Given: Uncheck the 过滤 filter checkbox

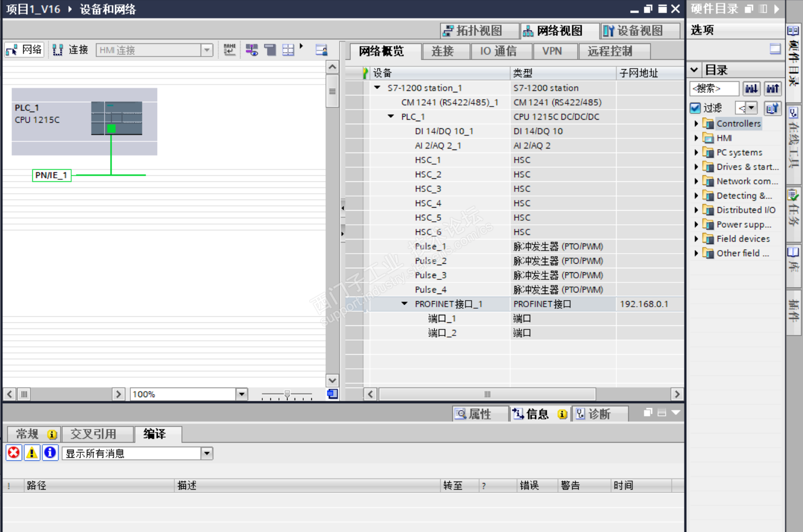Looking at the screenshot, I should click(695, 108).
